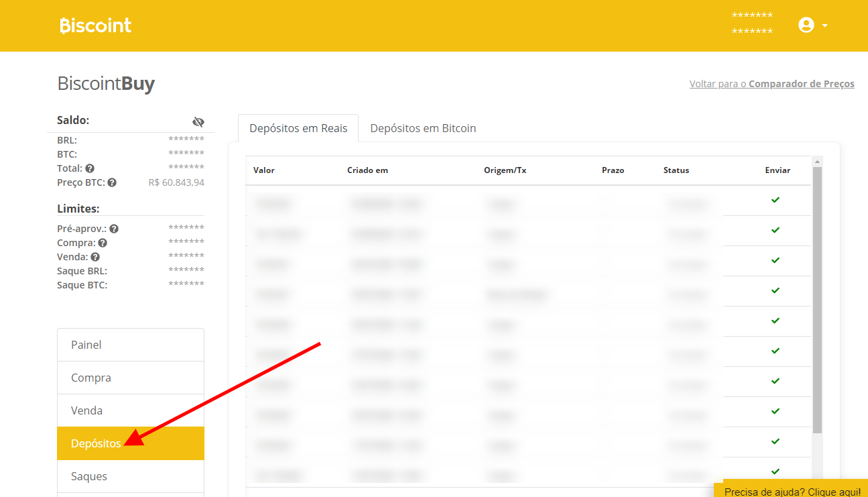Click the Compra limit help icon
This screenshot has height=497, width=868.
coord(103,243)
